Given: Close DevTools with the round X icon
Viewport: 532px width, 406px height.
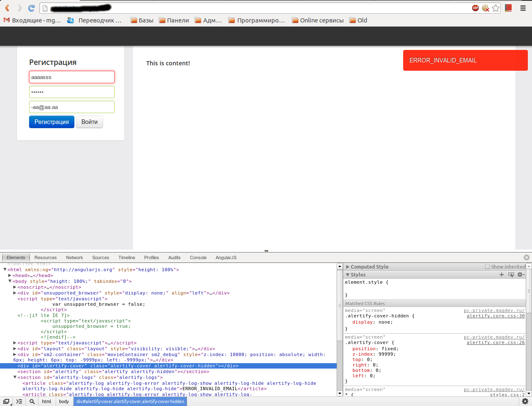Looking at the screenshot, I should tap(527, 257).
